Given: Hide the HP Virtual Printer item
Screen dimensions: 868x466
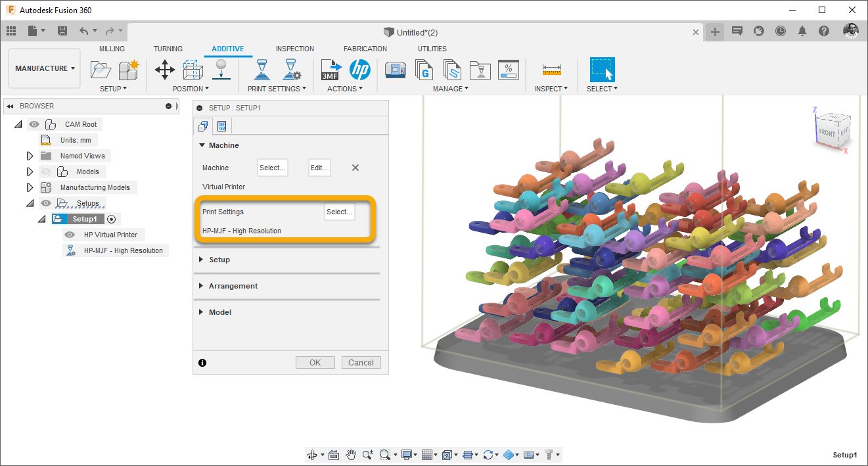Looking at the screenshot, I should point(69,235).
